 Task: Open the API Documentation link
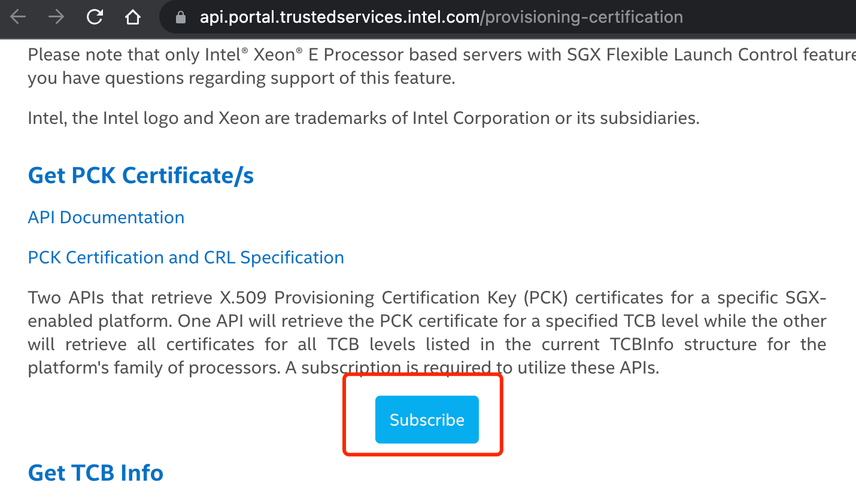pos(106,217)
